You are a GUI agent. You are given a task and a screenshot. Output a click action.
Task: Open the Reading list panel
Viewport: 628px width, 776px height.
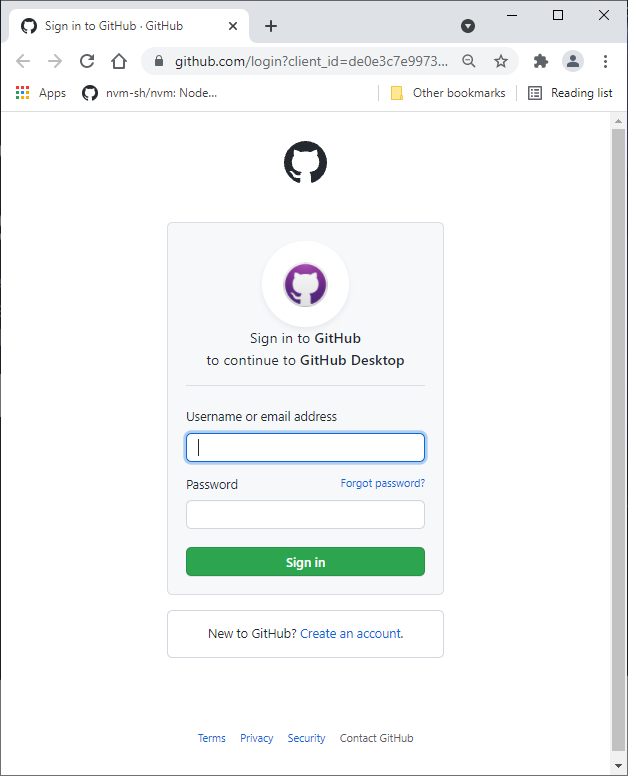pyautogui.click(x=570, y=93)
